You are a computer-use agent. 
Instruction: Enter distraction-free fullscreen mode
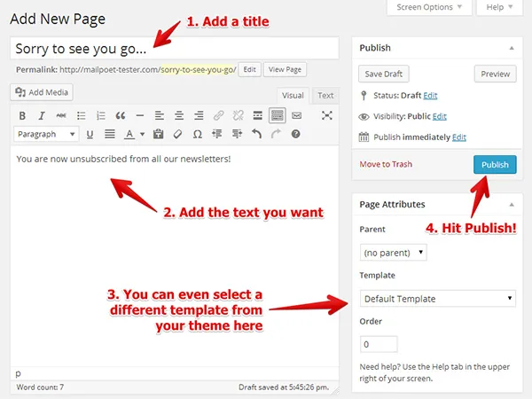click(x=327, y=115)
